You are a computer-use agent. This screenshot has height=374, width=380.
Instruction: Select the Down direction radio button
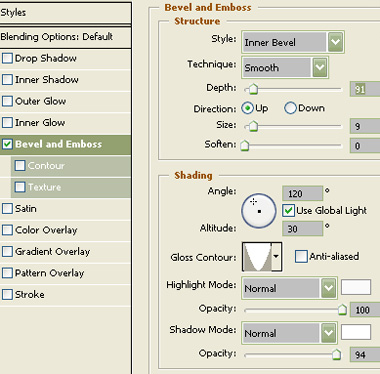tap(290, 108)
